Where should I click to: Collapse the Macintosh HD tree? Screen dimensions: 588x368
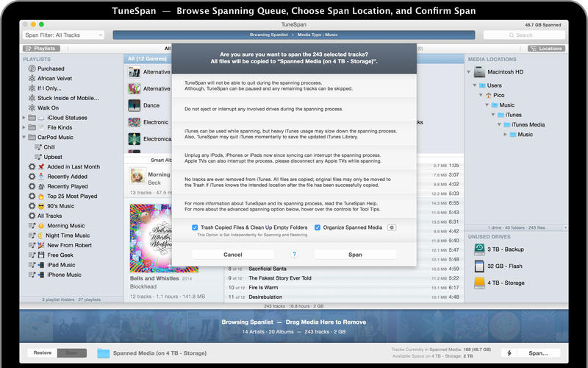coord(469,71)
